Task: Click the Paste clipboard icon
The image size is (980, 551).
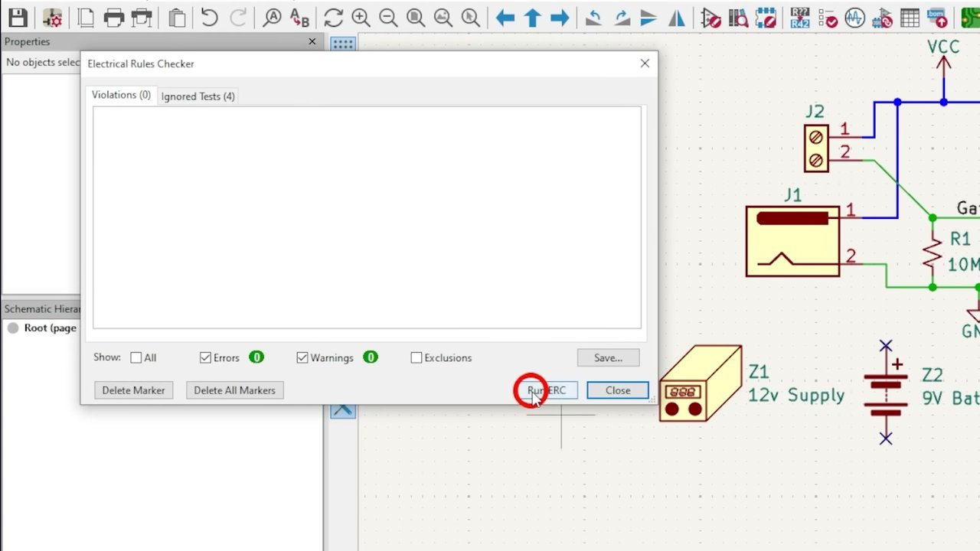Action: point(177,17)
